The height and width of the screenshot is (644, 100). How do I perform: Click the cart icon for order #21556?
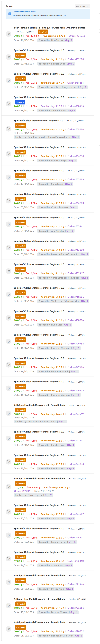click(8, 605)
